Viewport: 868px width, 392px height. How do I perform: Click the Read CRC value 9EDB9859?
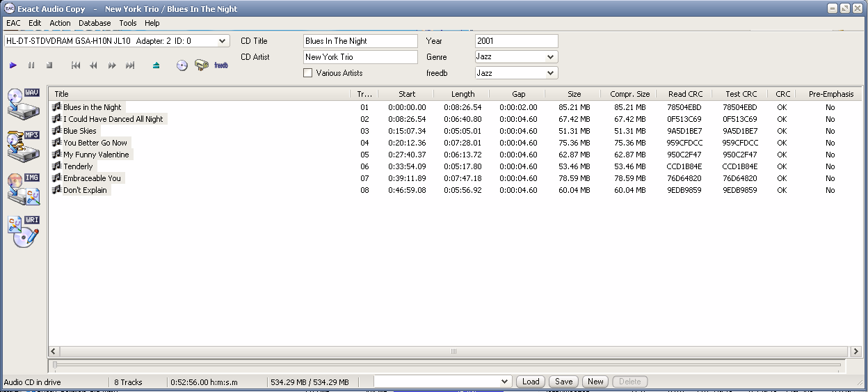pos(684,190)
